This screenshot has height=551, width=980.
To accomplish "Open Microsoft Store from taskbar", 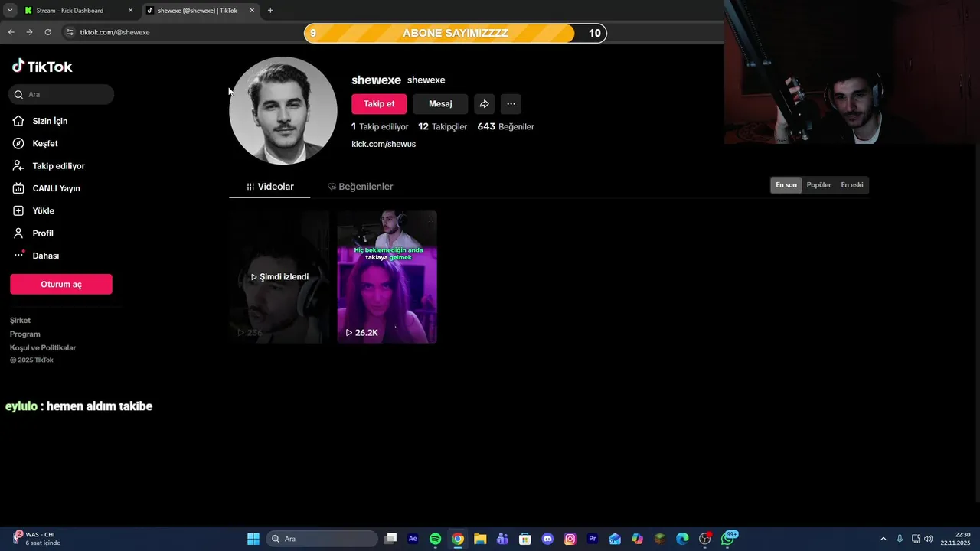I will pyautogui.click(x=525, y=539).
